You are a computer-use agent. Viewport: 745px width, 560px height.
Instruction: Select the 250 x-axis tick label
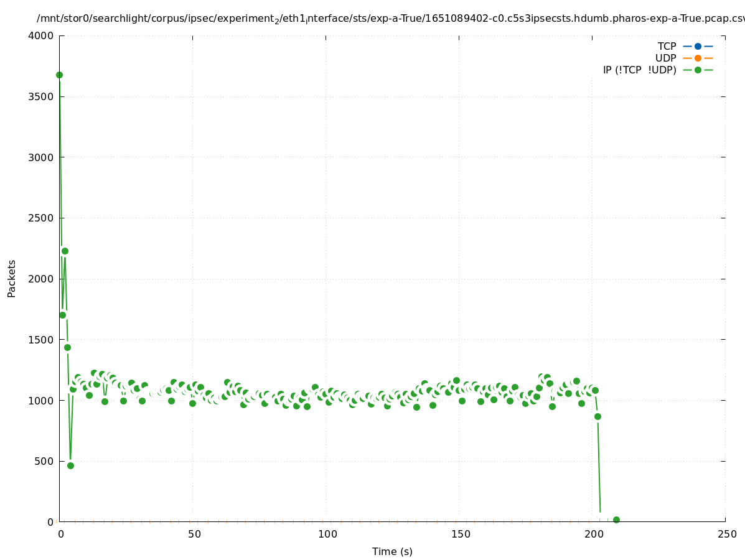pos(726,534)
